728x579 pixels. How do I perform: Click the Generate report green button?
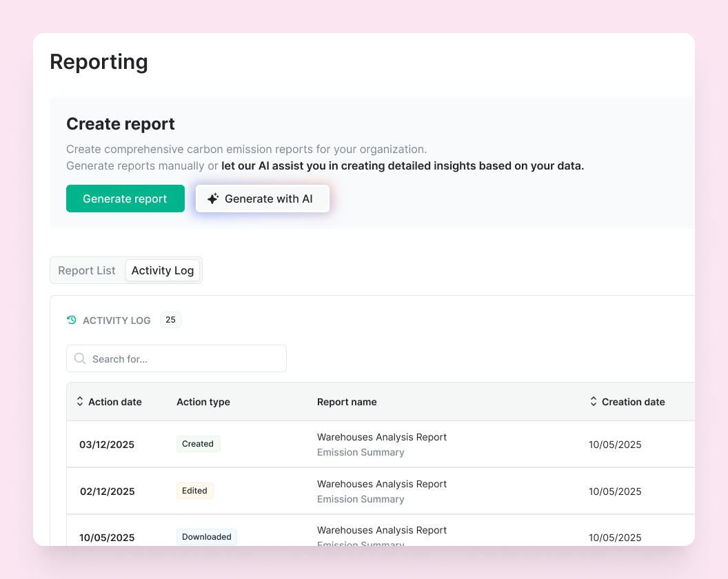tap(125, 199)
